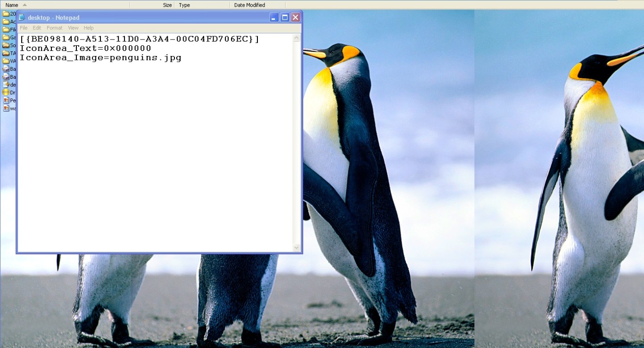The image size is (644, 348).
Task: Select the "wa" image file icon
Action: coord(9,108)
